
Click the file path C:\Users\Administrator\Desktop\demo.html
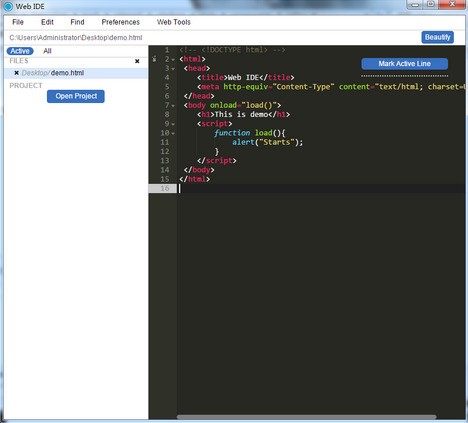click(76, 38)
